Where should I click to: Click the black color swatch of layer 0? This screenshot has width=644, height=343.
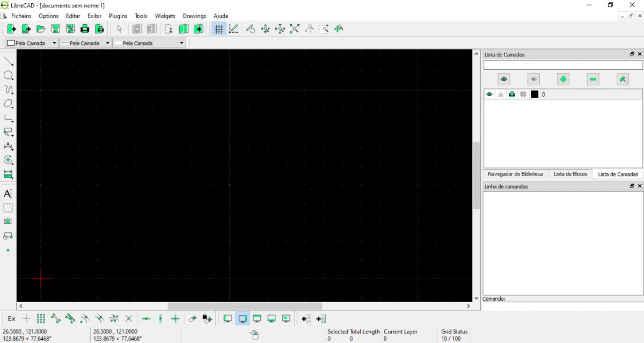(535, 94)
